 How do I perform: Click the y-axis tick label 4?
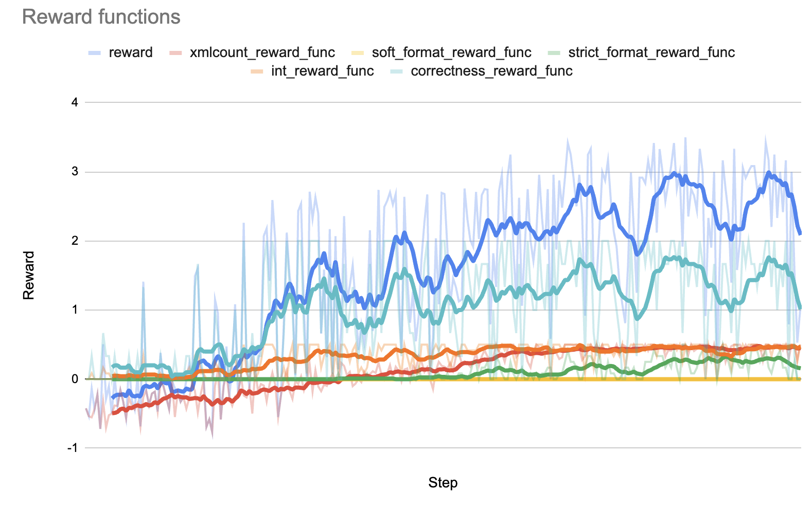(x=75, y=102)
